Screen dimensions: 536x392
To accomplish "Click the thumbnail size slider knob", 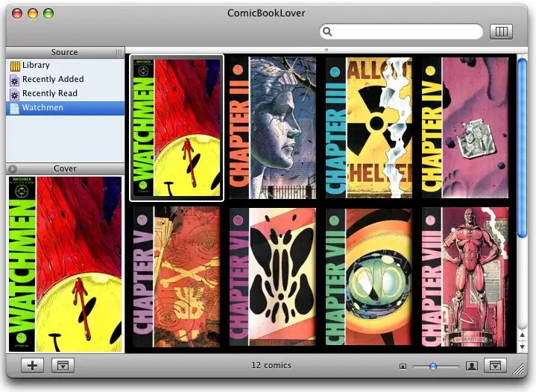I will point(433,367).
